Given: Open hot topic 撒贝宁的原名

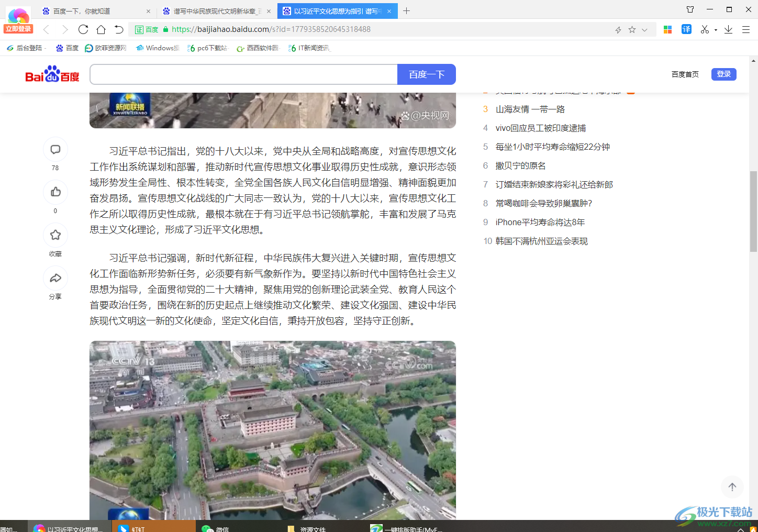Looking at the screenshot, I should pyautogui.click(x=521, y=165).
